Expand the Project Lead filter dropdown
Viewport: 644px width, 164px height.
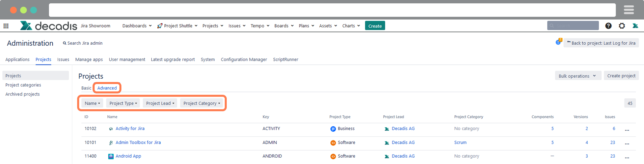click(160, 103)
